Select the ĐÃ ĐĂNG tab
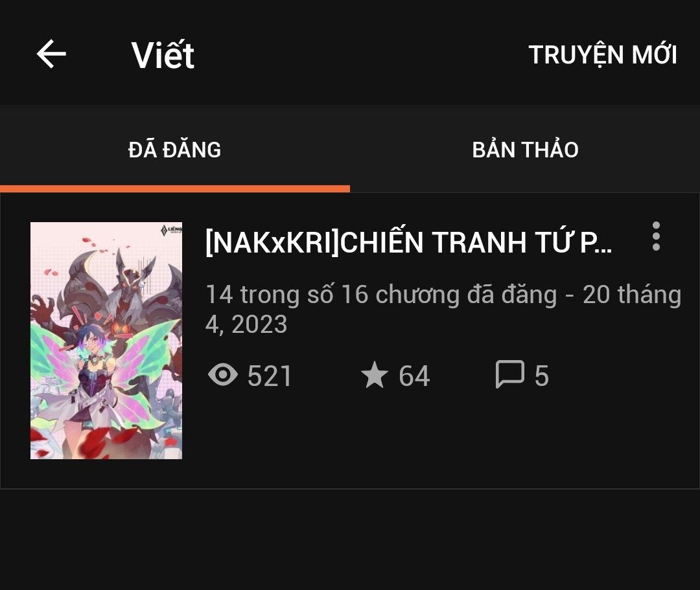This screenshot has height=590, width=700. (174, 150)
